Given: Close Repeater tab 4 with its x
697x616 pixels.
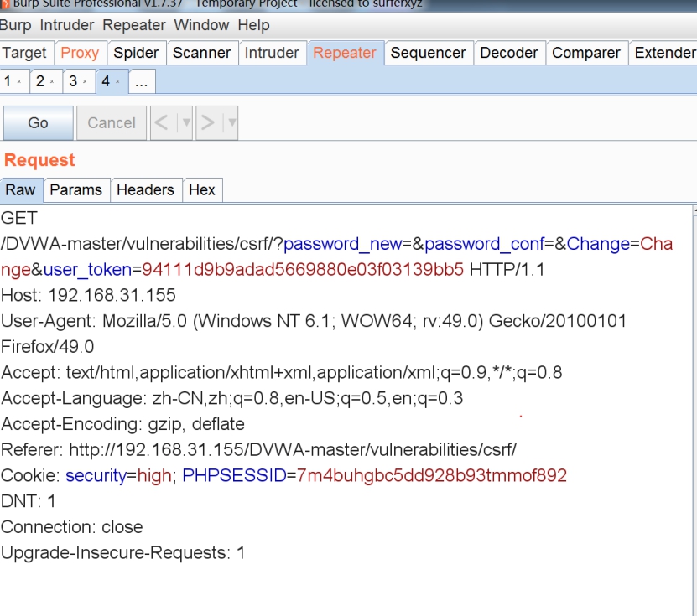Looking at the screenshot, I should [117, 82].
